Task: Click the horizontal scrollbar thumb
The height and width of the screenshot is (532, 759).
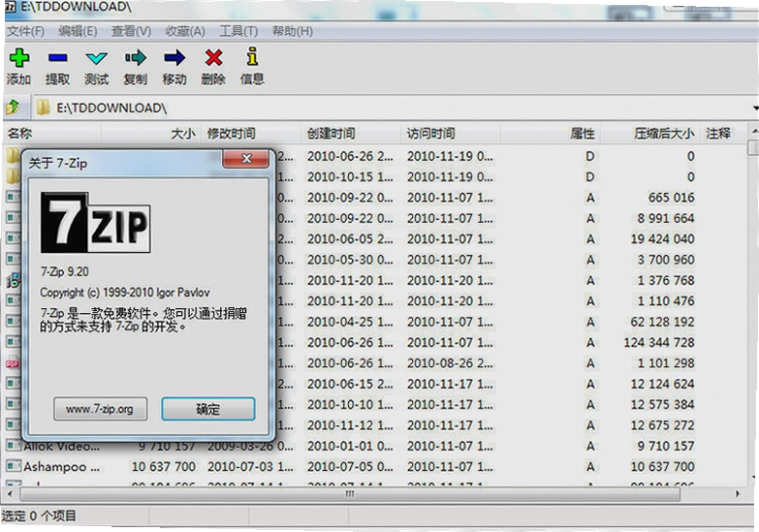Action: pyautogui.click(x=350, y=494)
